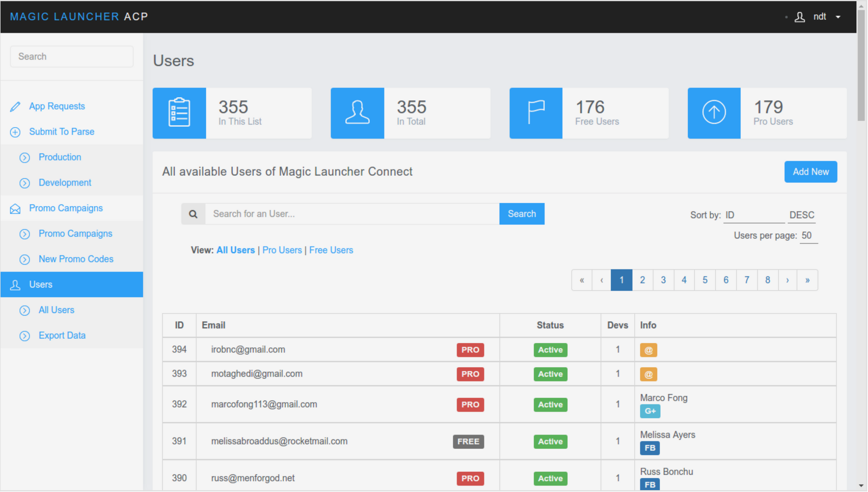Select the Free Users view filter
Screen dimensions: 868x492
click(x=331, y=250)
